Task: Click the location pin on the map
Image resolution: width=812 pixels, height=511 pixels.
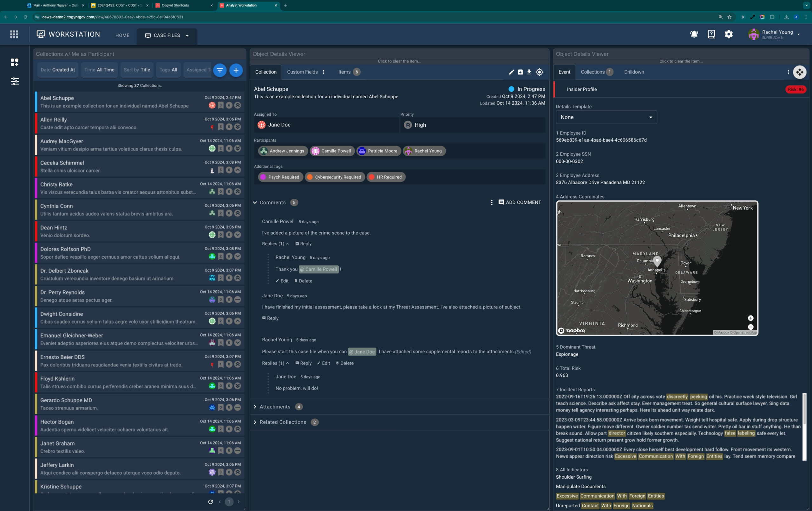Action: pos(657,261)
